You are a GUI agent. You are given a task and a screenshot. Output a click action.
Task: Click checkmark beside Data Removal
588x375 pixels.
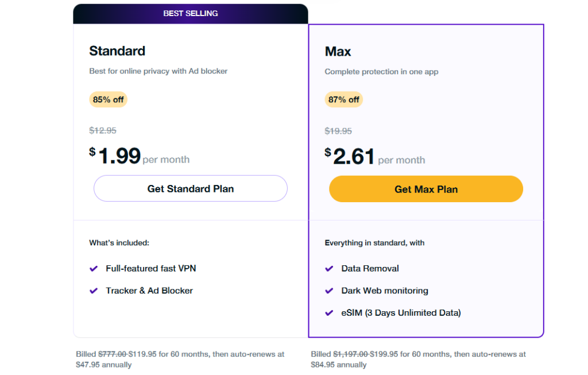pyautogui.click(x=329, y=268)
